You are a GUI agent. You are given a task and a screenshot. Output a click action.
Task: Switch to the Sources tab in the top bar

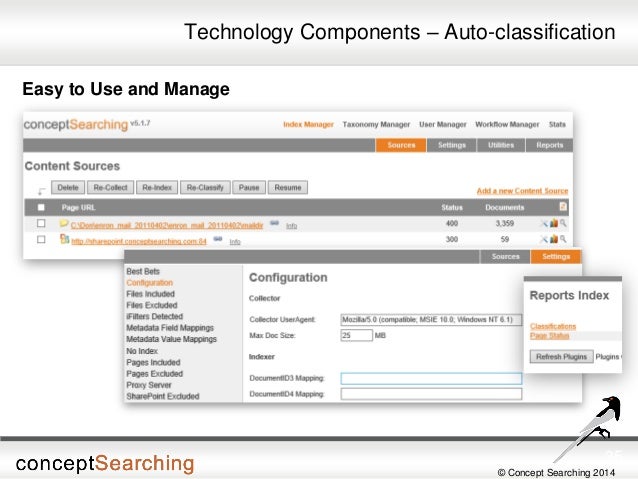click(401, 145)
